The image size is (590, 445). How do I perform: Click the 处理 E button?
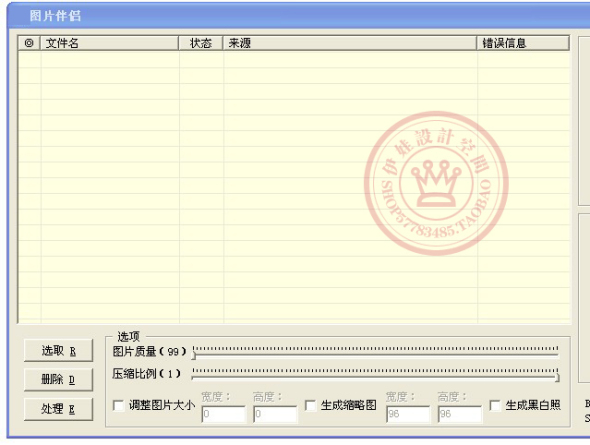(58, 409)
